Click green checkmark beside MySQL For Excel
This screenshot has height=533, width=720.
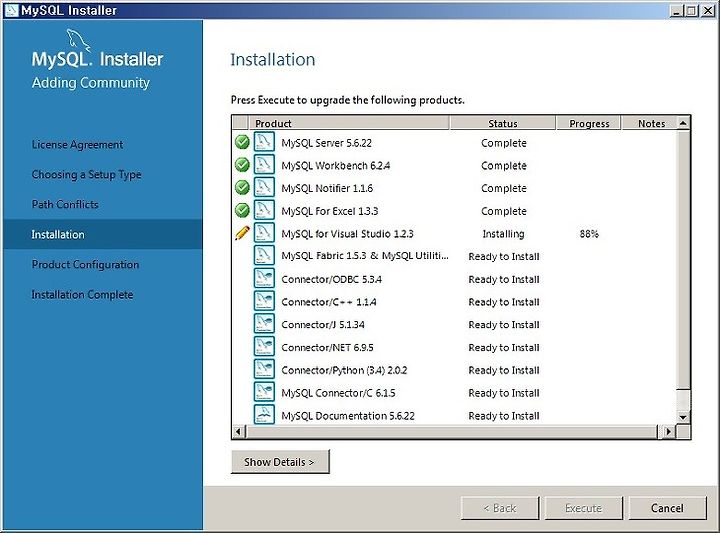[x=242, y=210]
